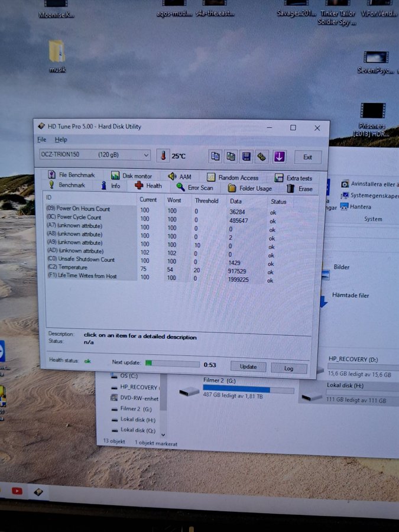Image resolution: width=399 pixels, height=532 pixels.
Task: Switch to the Folder Usage tab
Action: [x=250, y=188]
